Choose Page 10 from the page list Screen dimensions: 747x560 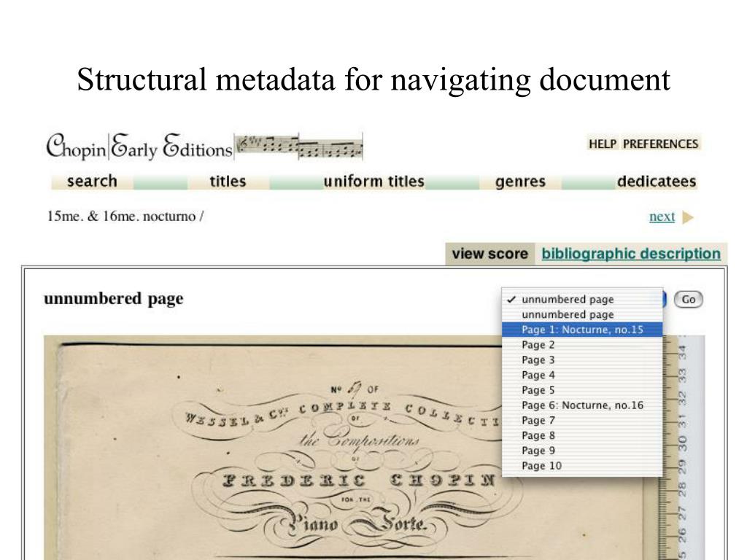click(582, 466)
